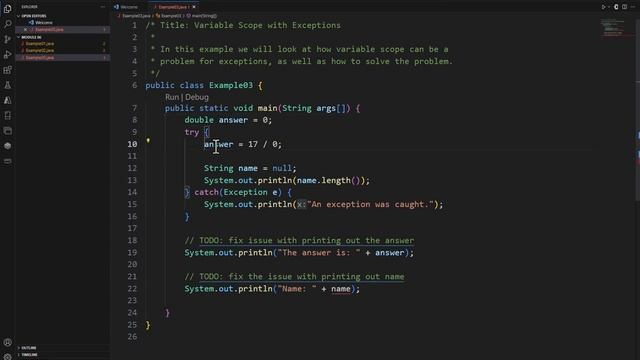Click line number 10 in the gutter
This screenshot has height=360, width=640.
[132, 144]
